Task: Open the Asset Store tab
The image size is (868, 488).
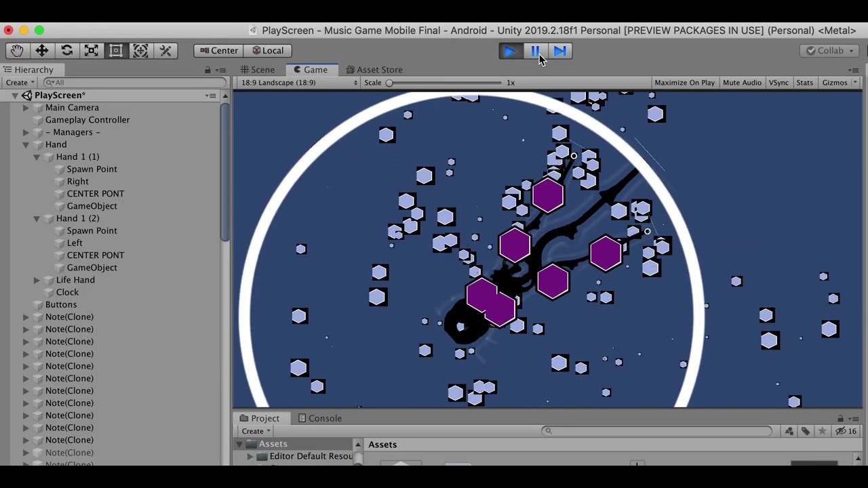Action: pos(374,70)
